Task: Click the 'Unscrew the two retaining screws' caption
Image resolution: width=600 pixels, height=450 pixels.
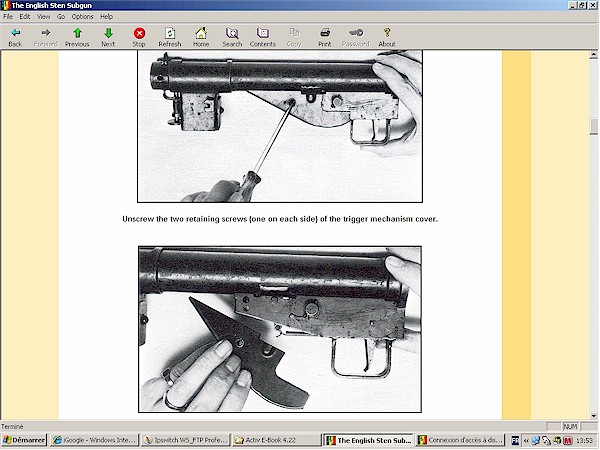Action: point(280,219)
